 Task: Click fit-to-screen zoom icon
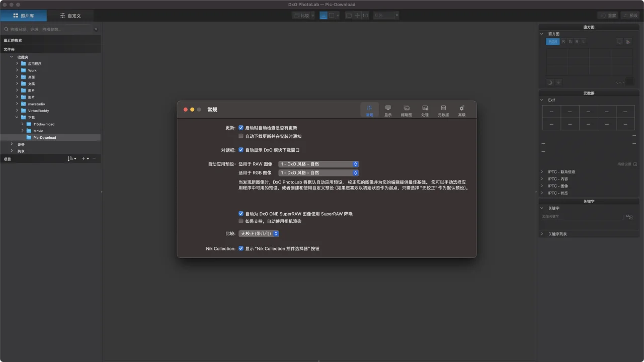point(349,16)
